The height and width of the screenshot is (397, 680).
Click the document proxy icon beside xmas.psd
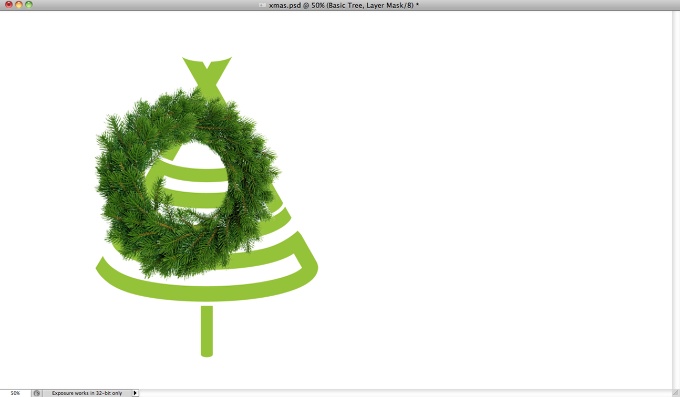pyautogui.click(x=262, y=5)
